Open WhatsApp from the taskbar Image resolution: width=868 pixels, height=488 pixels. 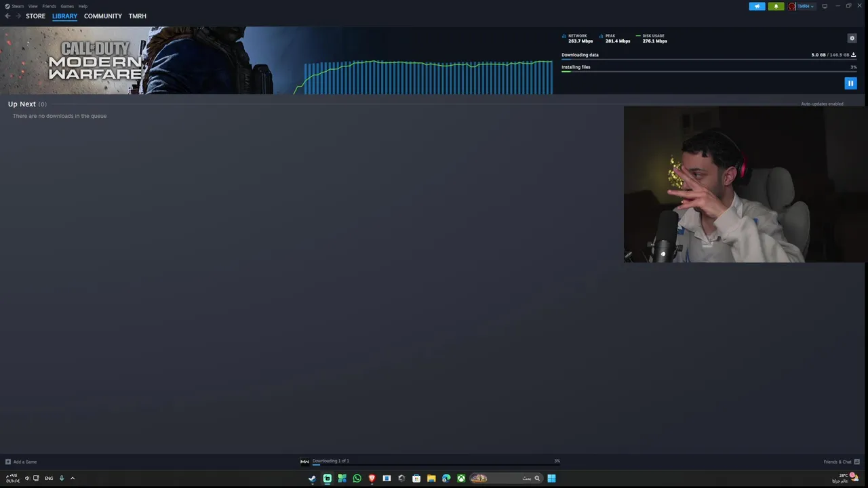pyautogui.click(x=357, y=479)
